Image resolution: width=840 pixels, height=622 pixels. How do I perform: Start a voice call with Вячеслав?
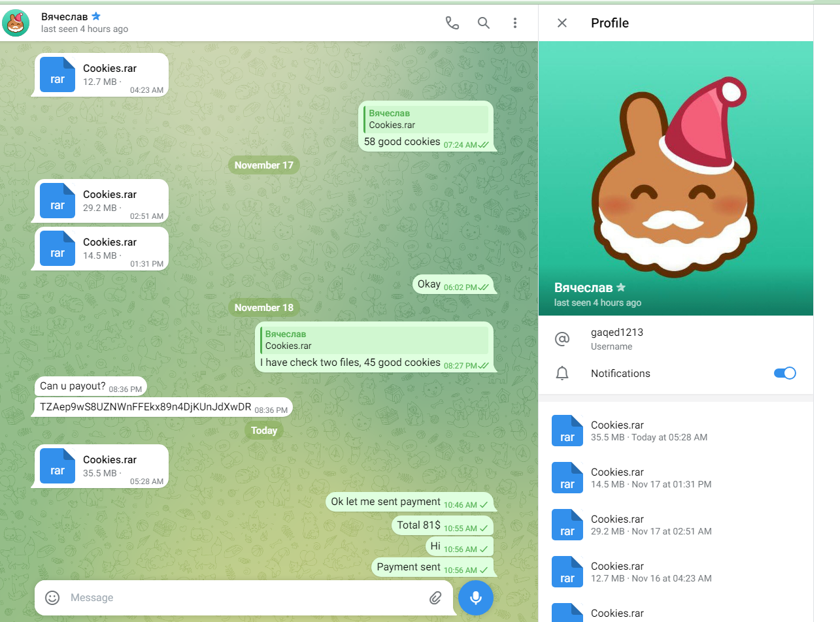coord(452,23)
